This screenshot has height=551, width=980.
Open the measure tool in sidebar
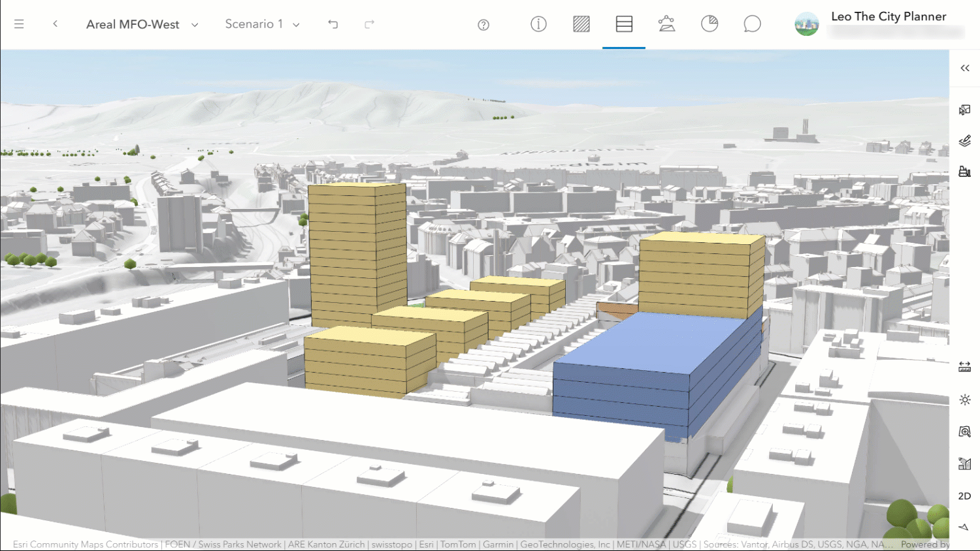point(965,366)
